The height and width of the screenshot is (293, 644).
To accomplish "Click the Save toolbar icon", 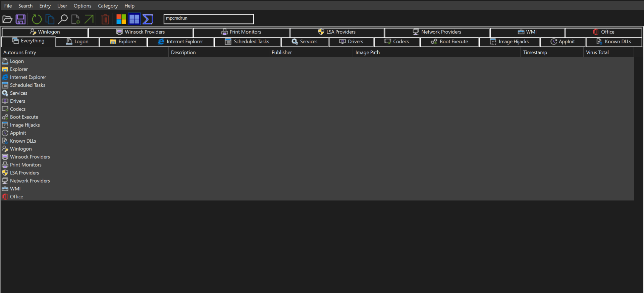I will point(21,19).
